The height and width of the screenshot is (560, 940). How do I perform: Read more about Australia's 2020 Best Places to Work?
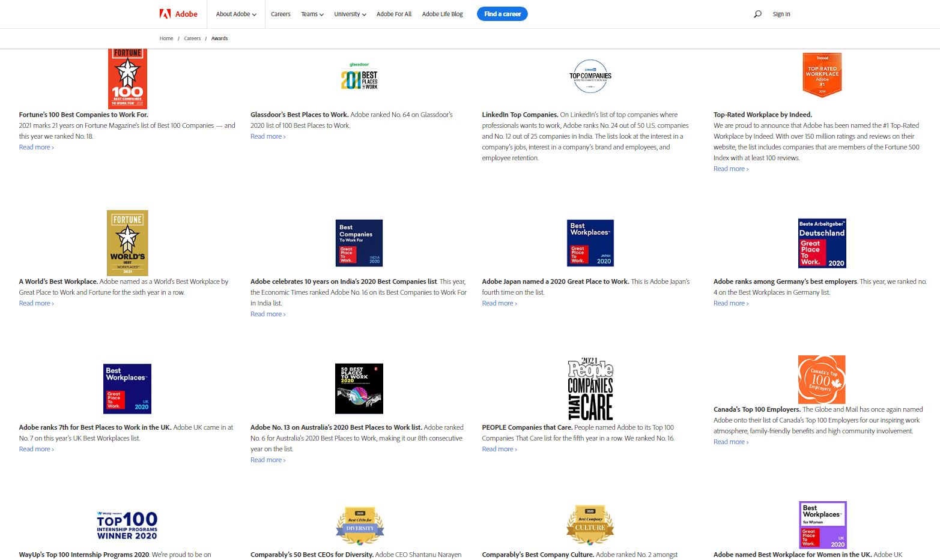click(x=268, y=460)
